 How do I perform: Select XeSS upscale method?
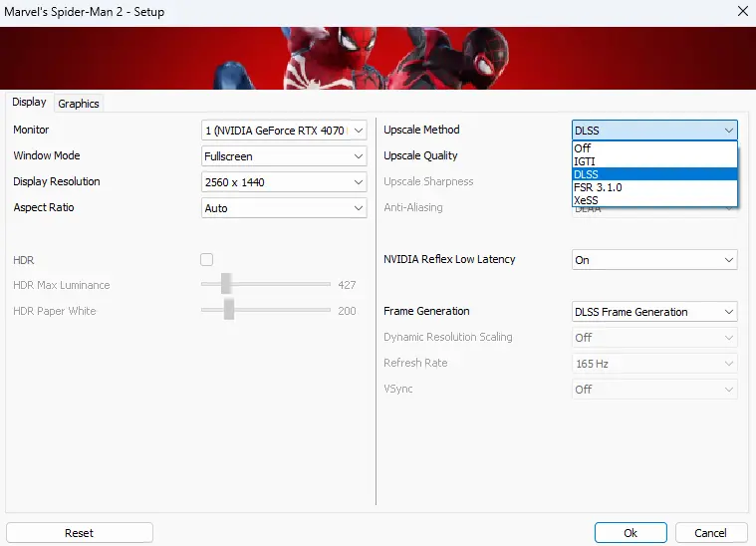[654, 200]
